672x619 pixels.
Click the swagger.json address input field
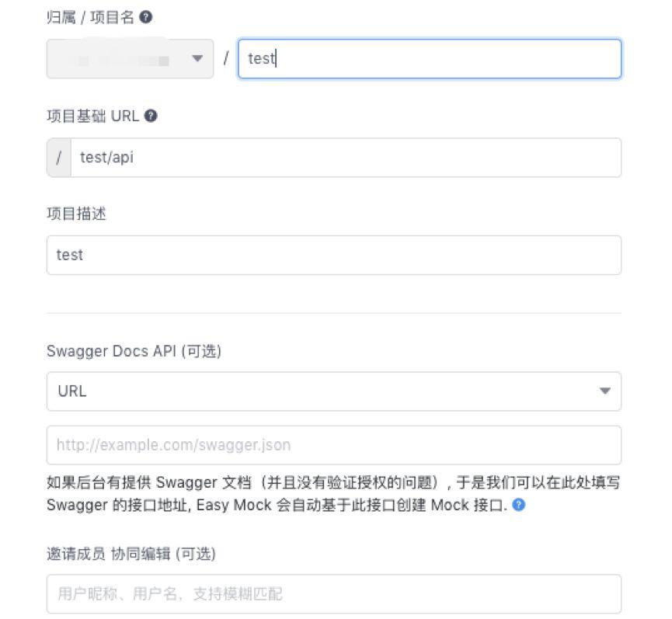[333, 445]
